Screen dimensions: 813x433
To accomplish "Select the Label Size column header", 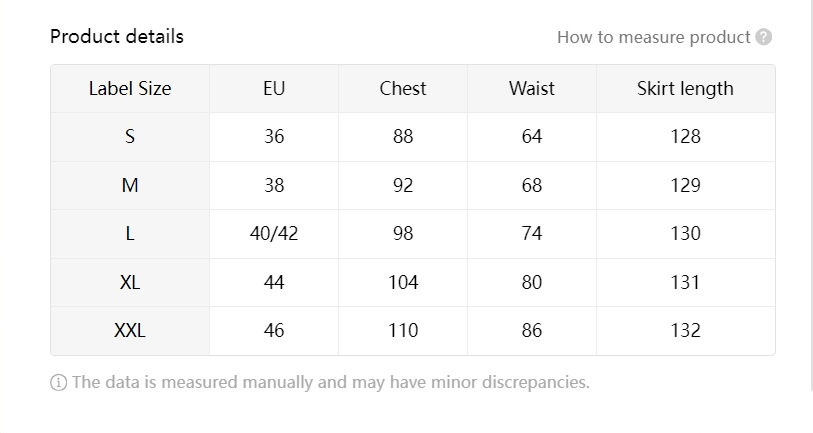I will click(130, 89).
